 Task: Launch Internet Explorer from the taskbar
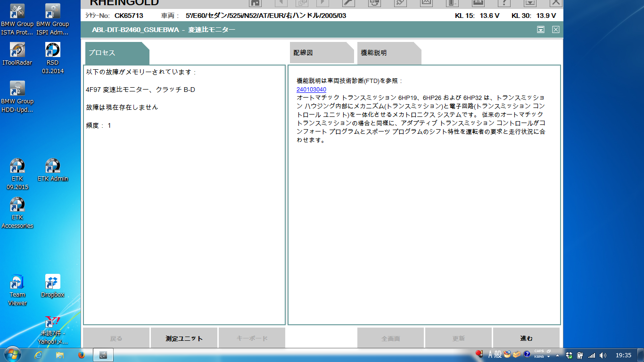click(39, 355)
